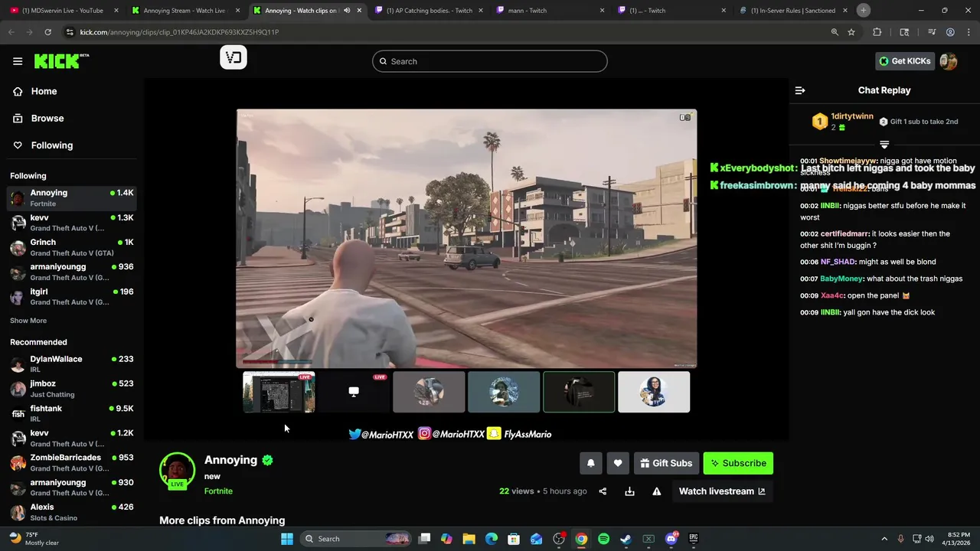This screenshot has width=980, height=551.
Task: Reload the page
Action: click(x=47, y=32)
